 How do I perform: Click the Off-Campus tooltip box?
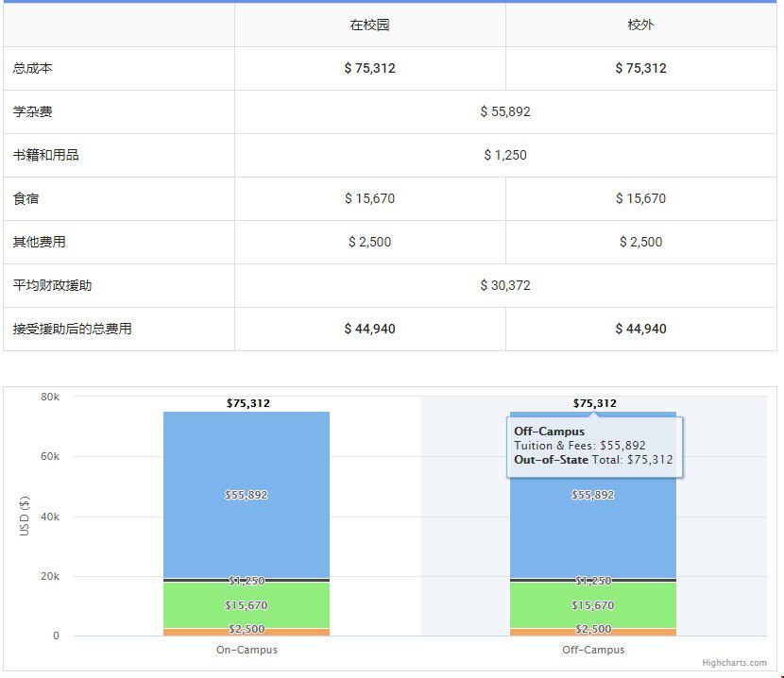point(594,446)
